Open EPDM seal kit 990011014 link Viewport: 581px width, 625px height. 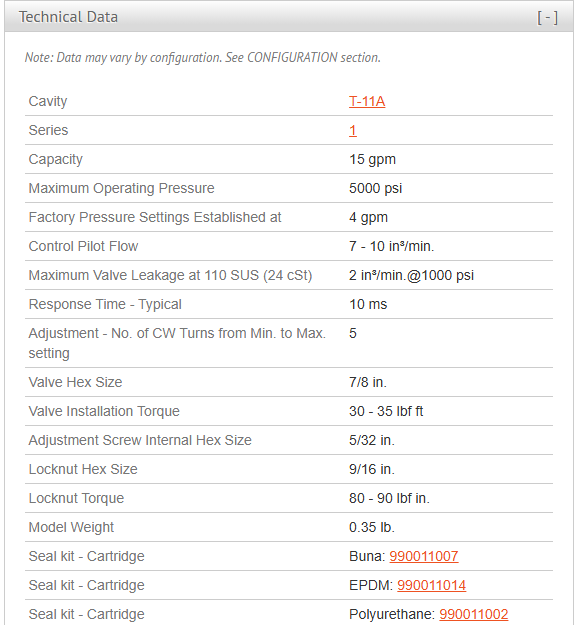(x=432, y=585)
